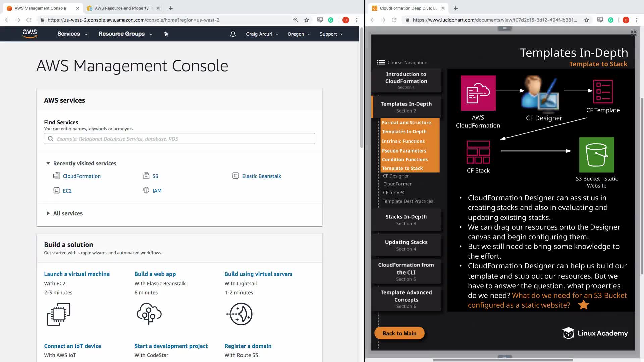Open the CloudFormation recently visited link
The image size is (644, 362).
tap(82, 176)
